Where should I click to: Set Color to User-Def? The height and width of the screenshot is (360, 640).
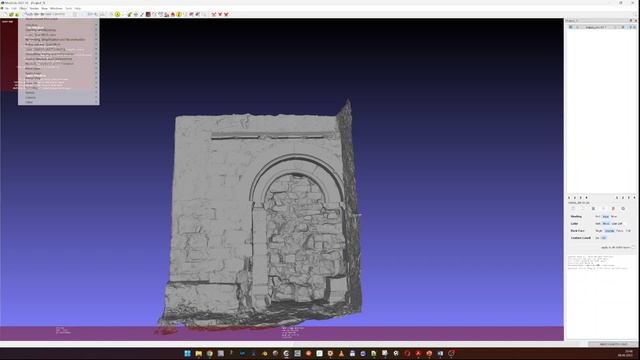[617, 224]
